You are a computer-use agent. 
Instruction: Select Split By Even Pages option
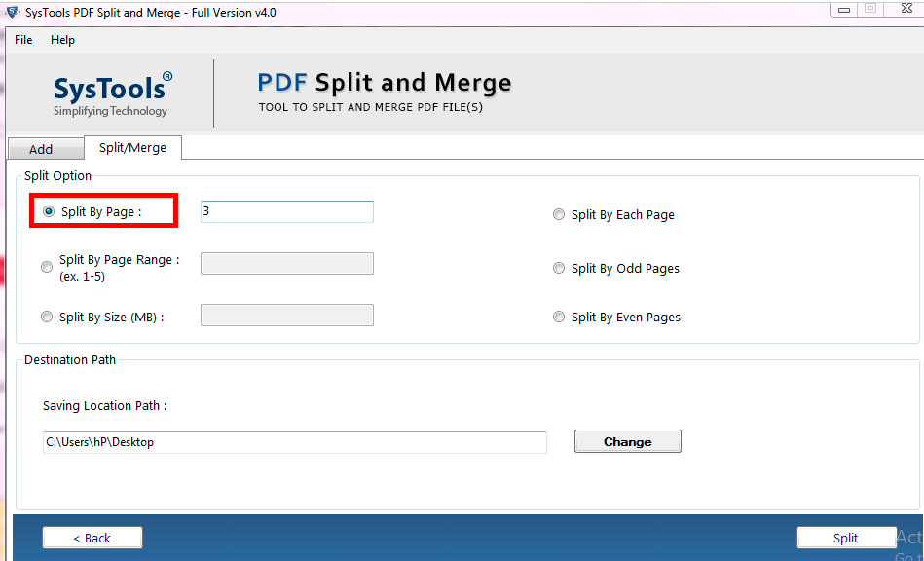click(x=559, y=318)
